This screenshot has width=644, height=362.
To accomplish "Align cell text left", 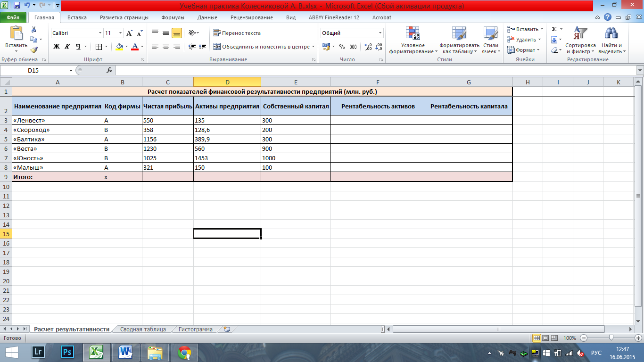I will (155, 47).
